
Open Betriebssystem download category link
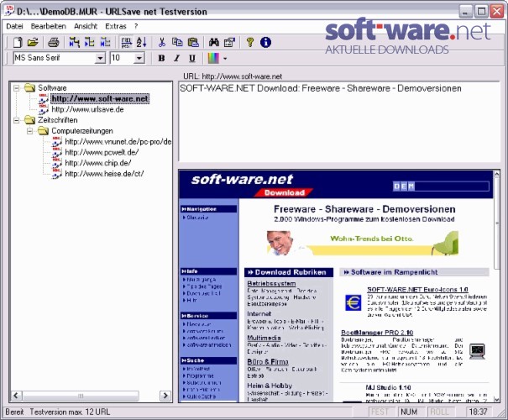point(271,284)
